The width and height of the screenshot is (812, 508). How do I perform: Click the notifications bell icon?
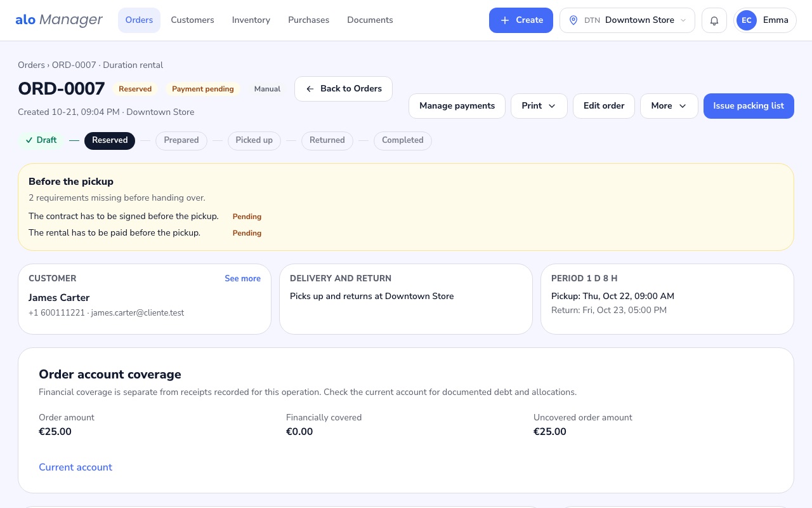pos(714,20)
